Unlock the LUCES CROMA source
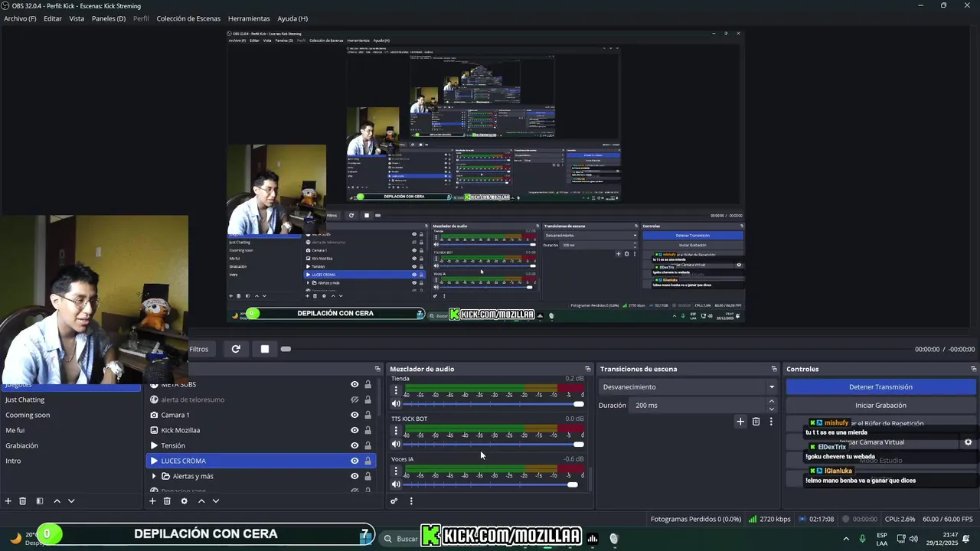 click(368, 461)
